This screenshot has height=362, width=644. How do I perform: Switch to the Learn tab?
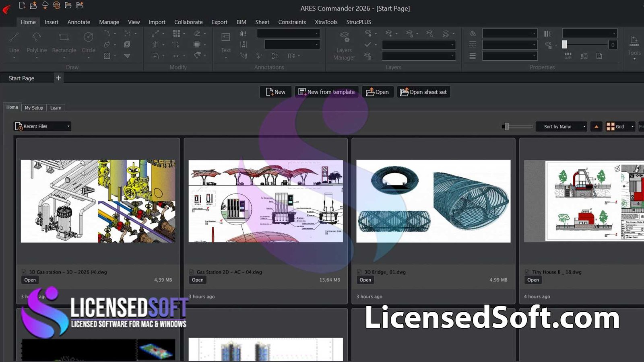[56, 108]
